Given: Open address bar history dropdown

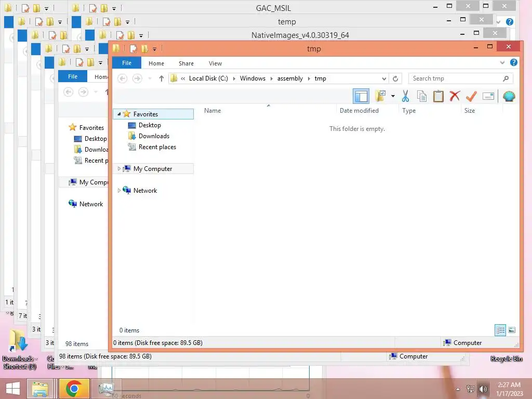Looking at the screenshot, I should [384, 78].
